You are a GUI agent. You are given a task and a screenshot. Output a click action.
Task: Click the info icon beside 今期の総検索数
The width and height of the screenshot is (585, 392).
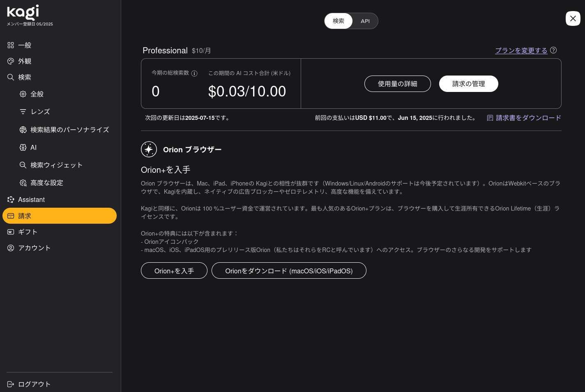(x=194, y=73)
